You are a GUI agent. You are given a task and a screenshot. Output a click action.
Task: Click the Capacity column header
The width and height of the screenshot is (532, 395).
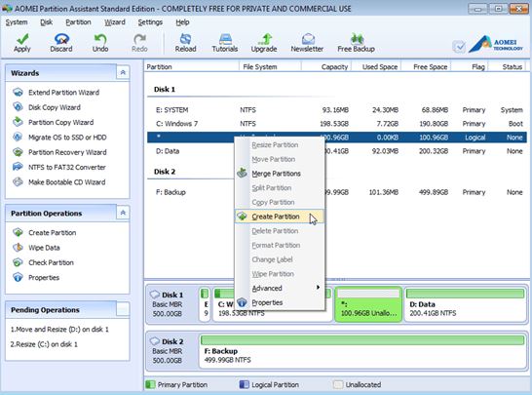326,67
